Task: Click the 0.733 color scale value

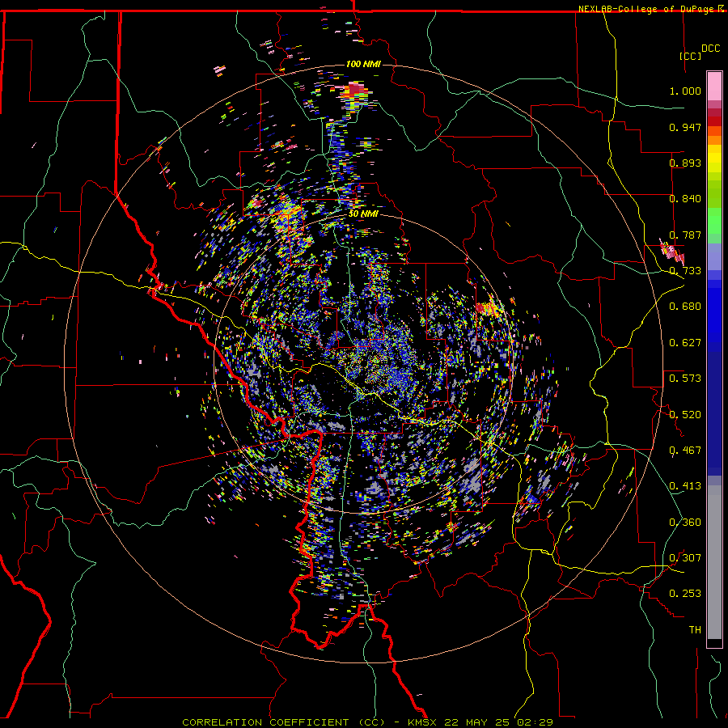Action: pos(685,271)
